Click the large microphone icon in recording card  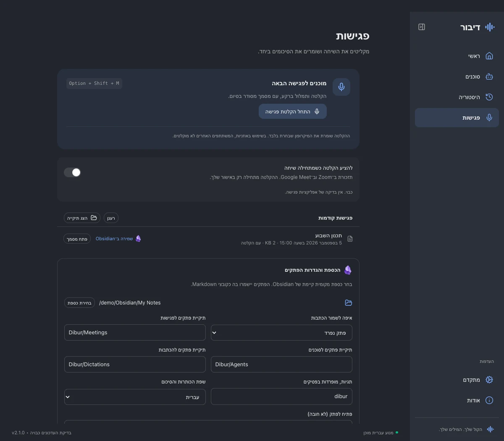(x=341, y=87)
